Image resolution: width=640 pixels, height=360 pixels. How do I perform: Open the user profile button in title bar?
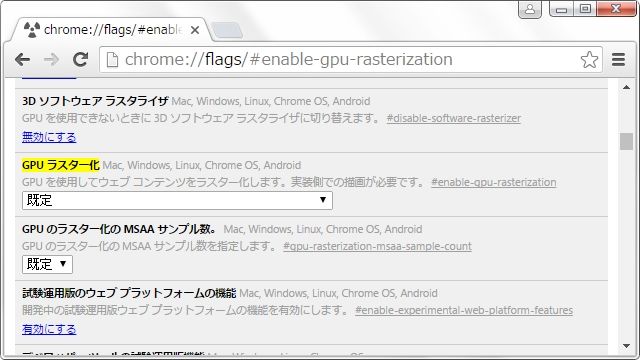point(530,9)
